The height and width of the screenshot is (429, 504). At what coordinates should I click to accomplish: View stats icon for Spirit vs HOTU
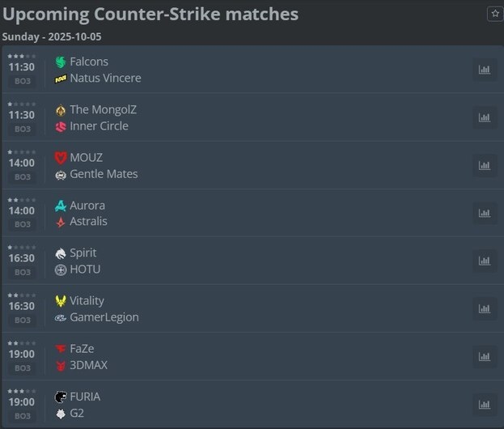485,261
